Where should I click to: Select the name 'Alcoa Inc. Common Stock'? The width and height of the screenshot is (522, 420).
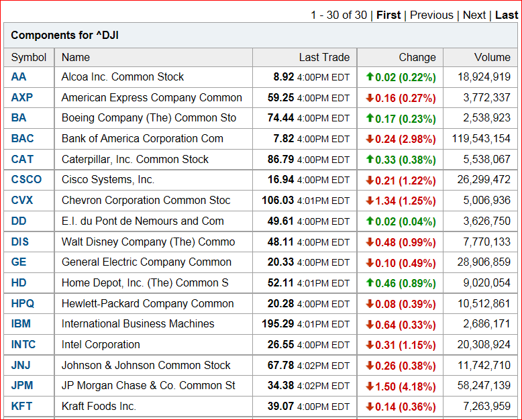(123, 77)
